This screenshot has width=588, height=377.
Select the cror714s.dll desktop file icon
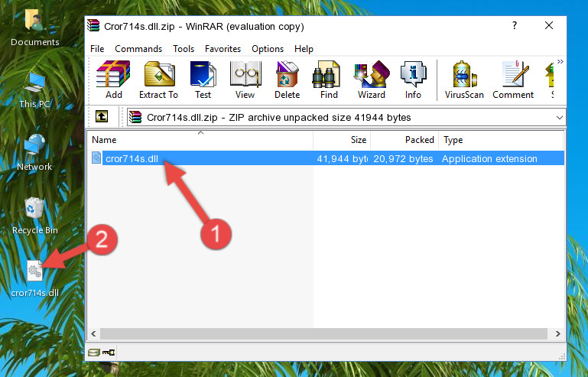click(34, 278)
